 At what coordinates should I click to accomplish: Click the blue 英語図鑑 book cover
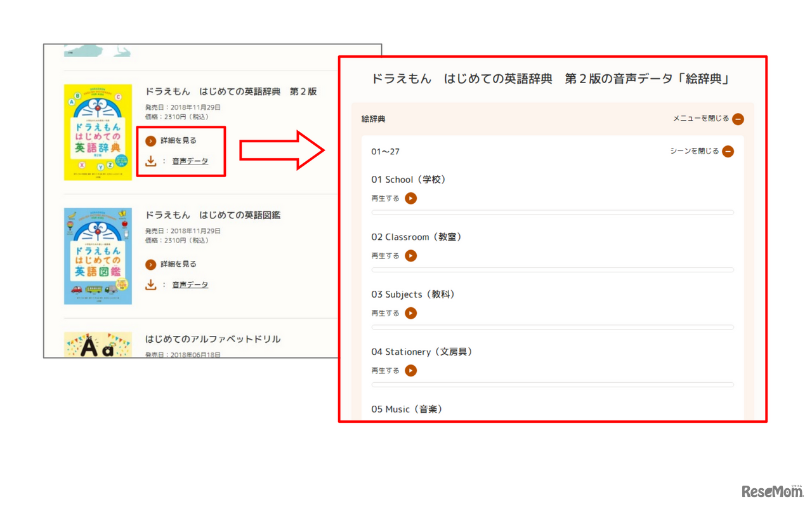98,256
